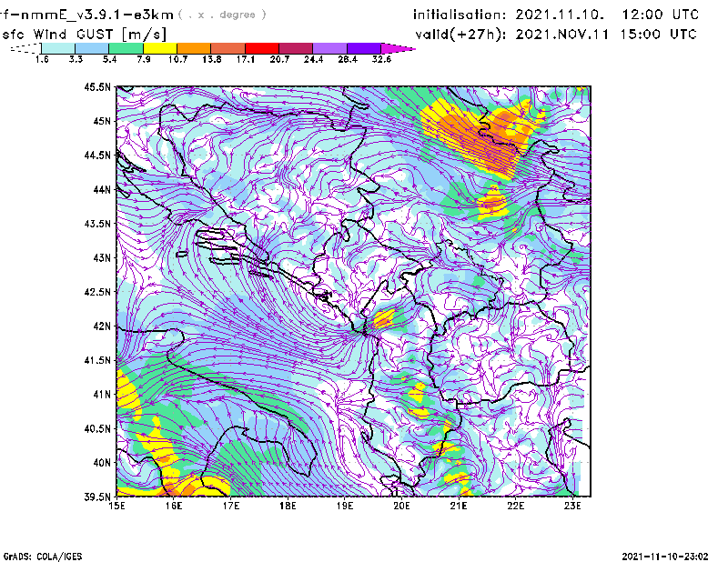The height and width of the screenshot is (562, 728).
Task: Click the 39.5N latitude label
Action: pyautogui.click(x=97, y=497)
